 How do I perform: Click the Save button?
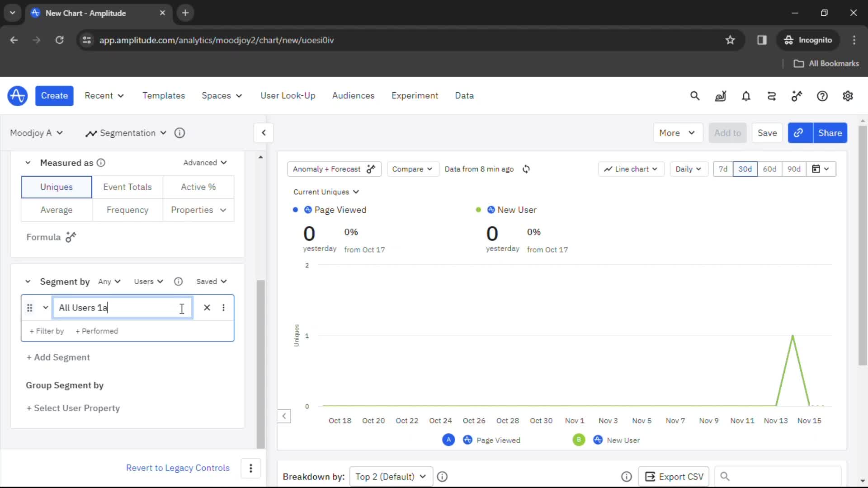click(767, 132)
